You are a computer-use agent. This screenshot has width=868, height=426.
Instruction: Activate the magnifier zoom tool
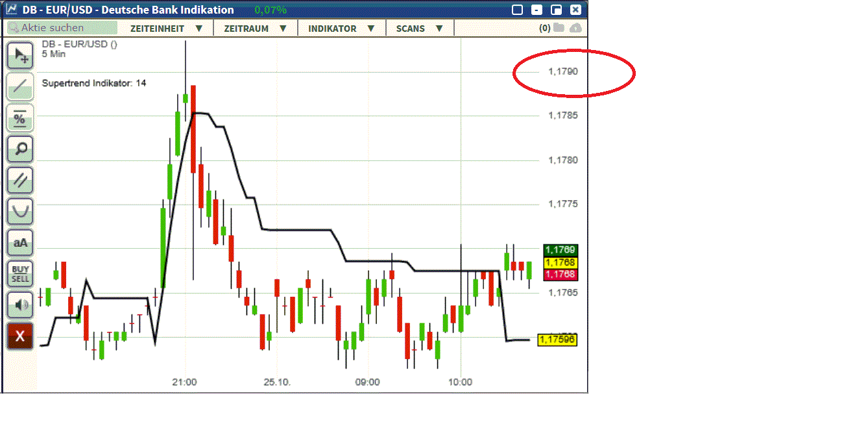(x=20, y=149)
